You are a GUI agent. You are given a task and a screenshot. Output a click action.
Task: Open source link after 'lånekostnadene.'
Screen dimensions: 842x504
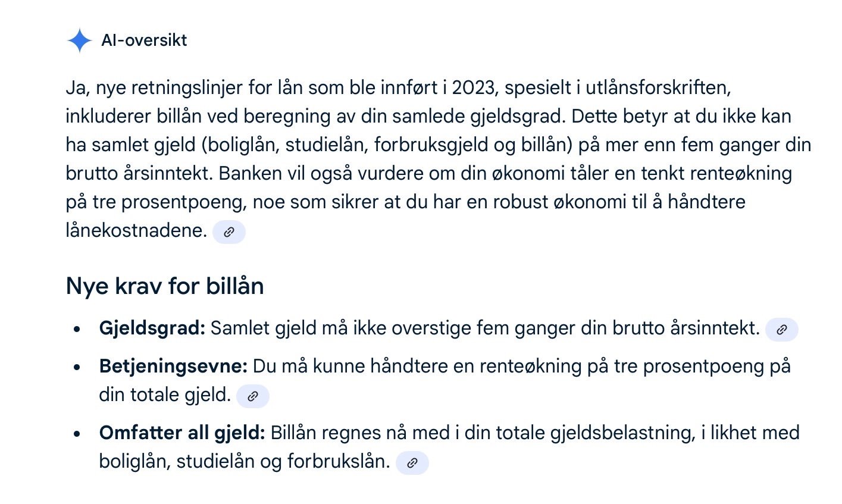[229, 232]
